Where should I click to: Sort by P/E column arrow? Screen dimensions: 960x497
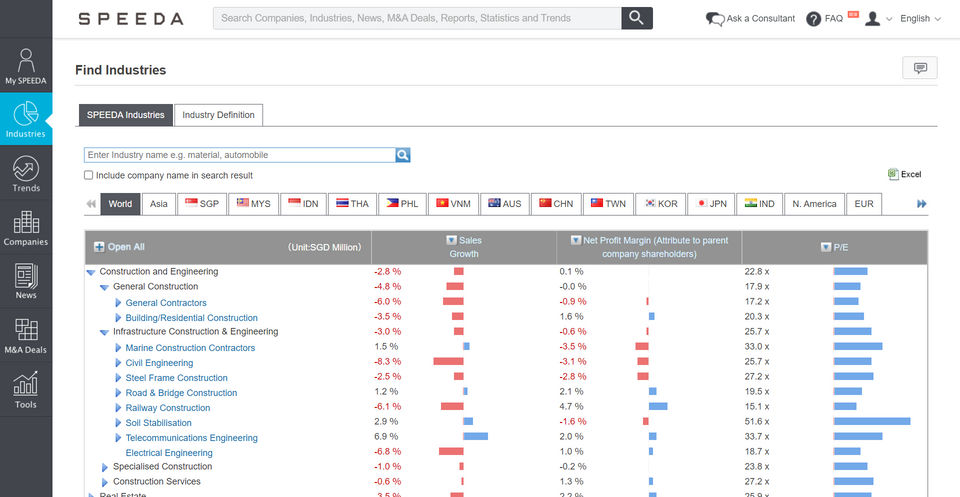click(x=826, y=247)
